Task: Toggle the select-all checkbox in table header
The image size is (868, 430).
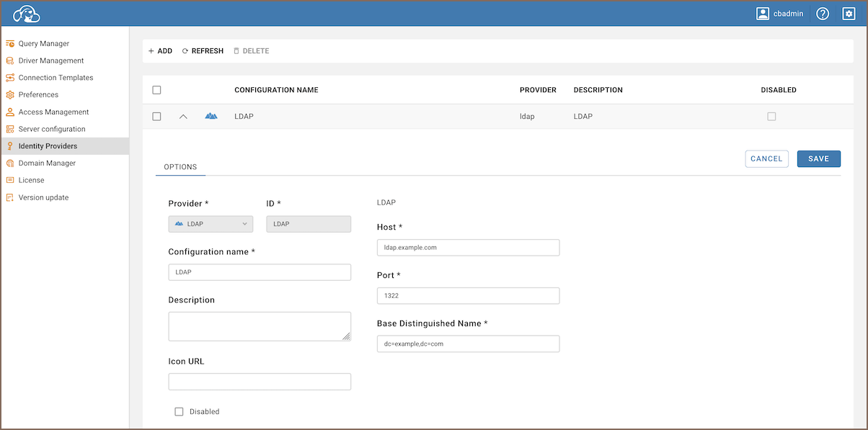Action: (156, 90)
